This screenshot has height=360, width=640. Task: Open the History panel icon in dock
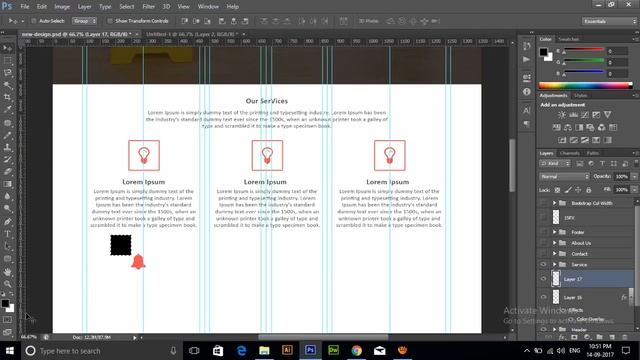(x=527, y=47)
